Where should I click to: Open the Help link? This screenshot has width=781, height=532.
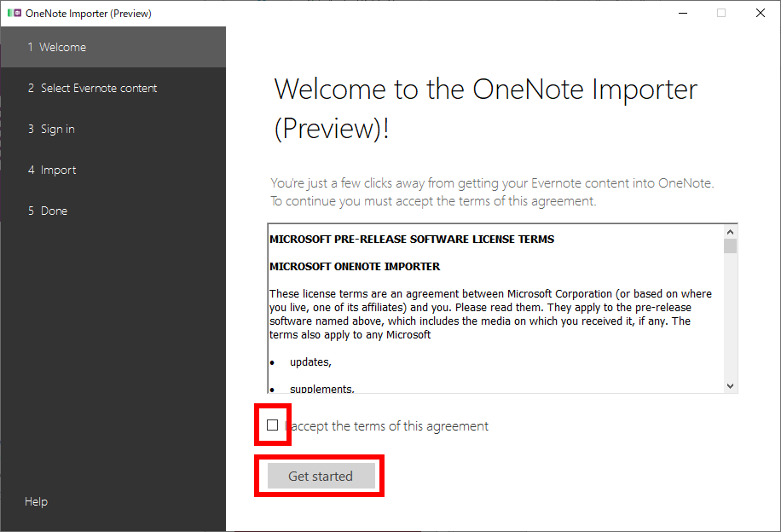37,501
